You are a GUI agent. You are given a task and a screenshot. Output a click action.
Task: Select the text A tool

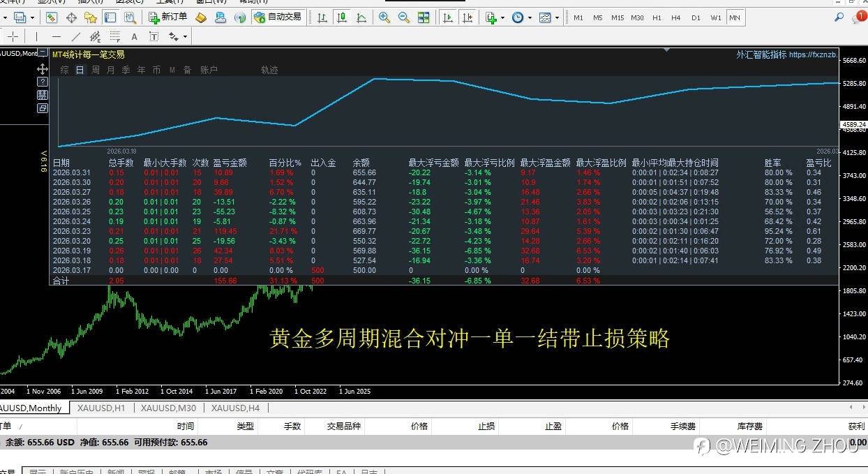point(135,36)
